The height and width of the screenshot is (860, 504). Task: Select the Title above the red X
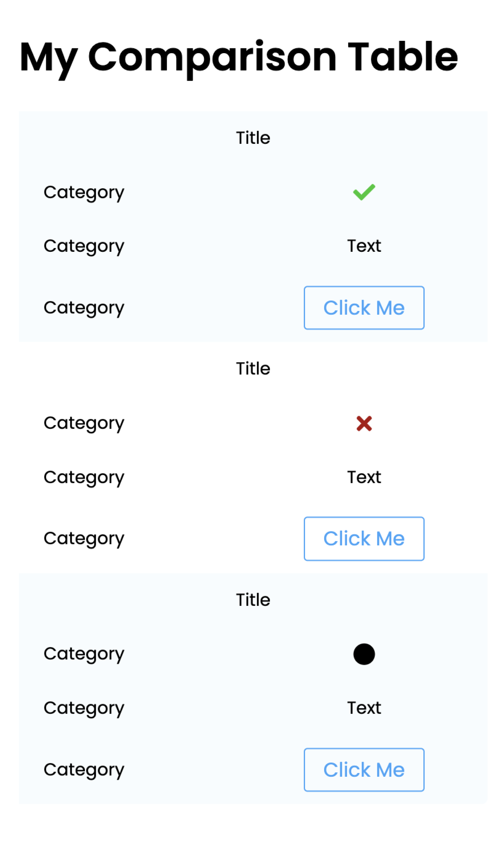pyautogui.click(x=253, y=368)
